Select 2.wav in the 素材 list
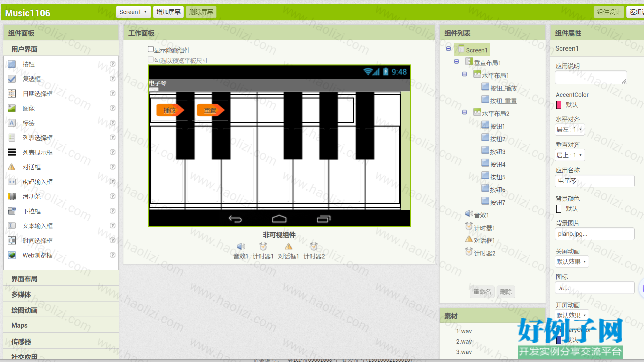644x362 pixels. tap(464, 341)
